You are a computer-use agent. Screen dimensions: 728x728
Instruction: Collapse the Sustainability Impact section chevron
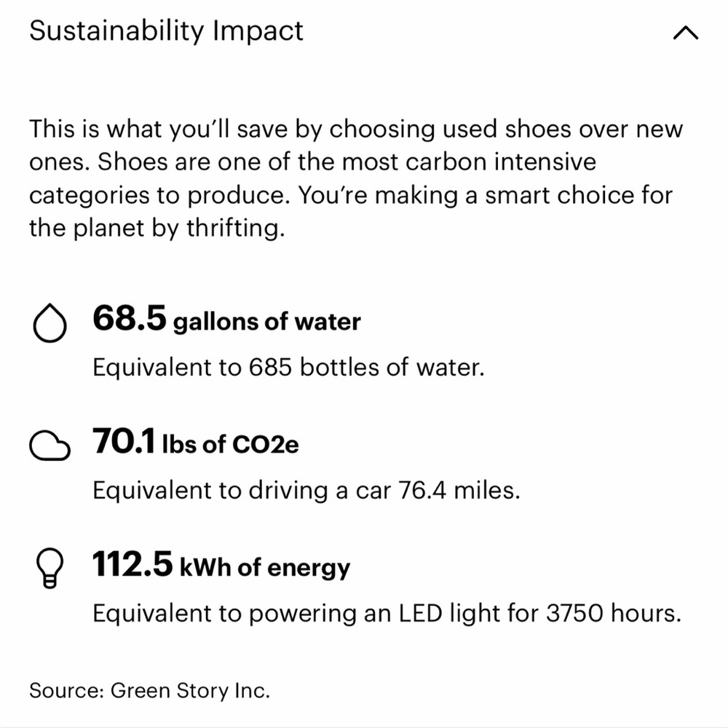(x=686, y=33)
